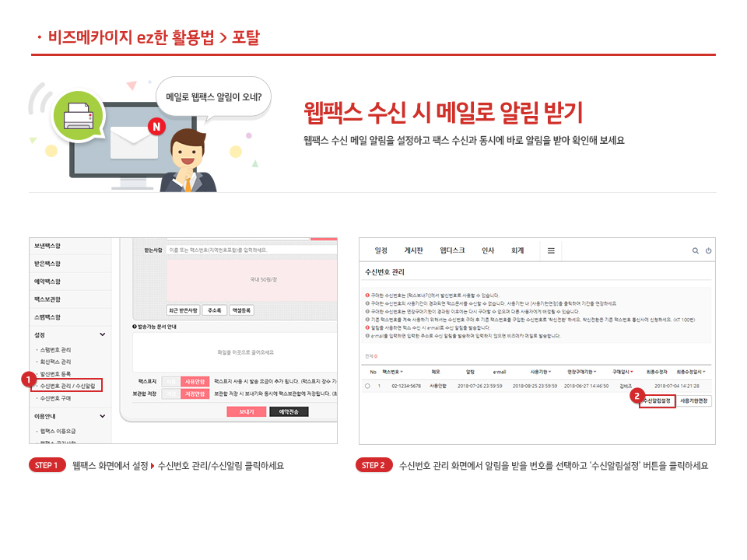Click the black 예약전송 button

(289, 412)
